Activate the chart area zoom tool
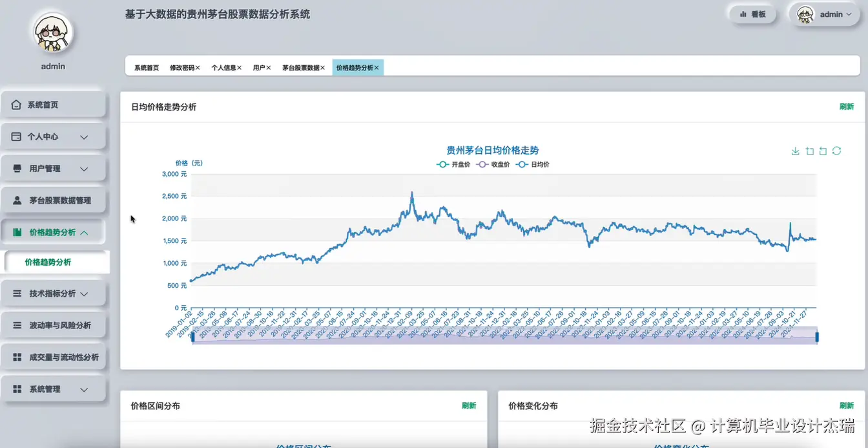This screenshot has height=448, width=868. click(x=809, y=151)
